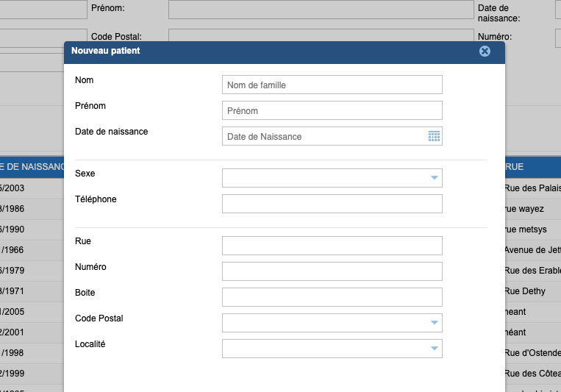Close the Nouveau patient dialog
The image size is (561, 392).
485,51
